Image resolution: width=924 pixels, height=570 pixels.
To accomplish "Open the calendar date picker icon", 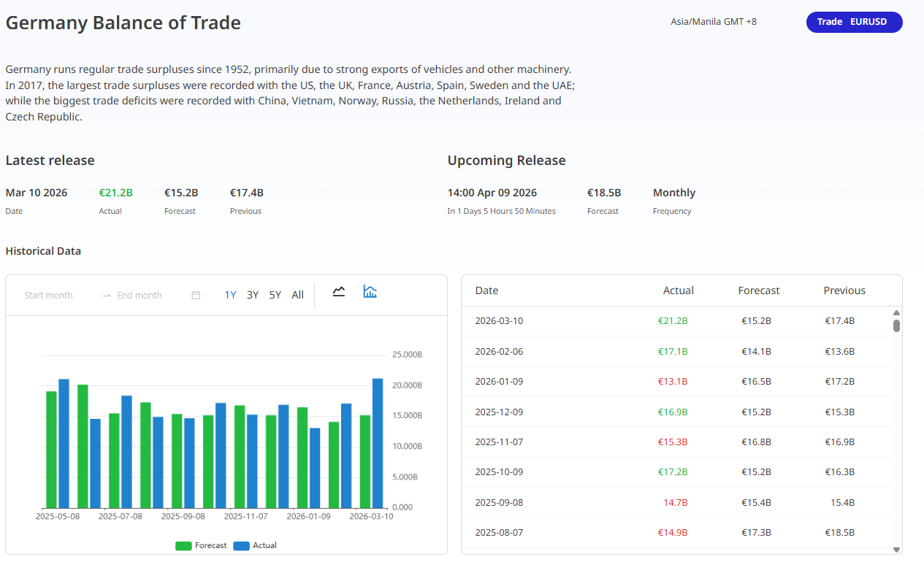I will tap(196, 296).
